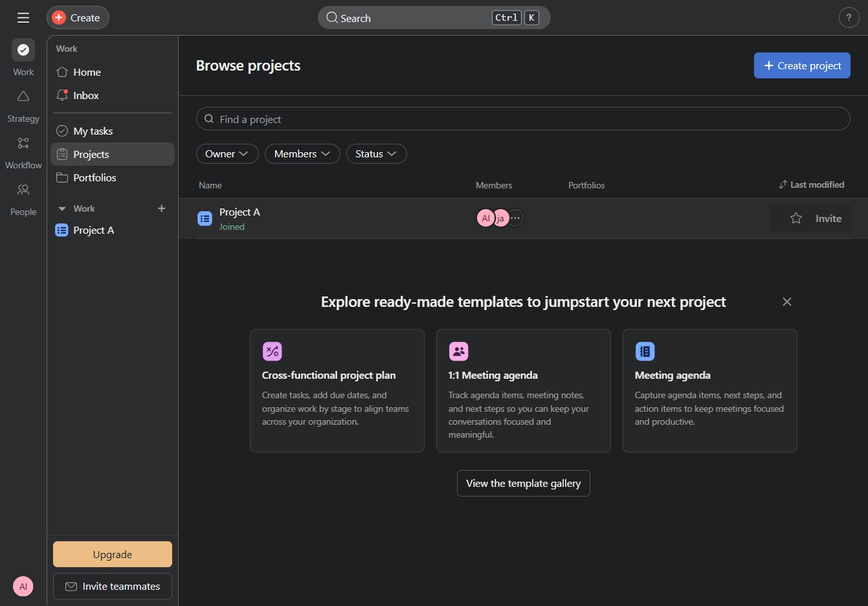Collapse the Work section triangle
The height and width of the screenshot is (606, 868).
[62, 208]
